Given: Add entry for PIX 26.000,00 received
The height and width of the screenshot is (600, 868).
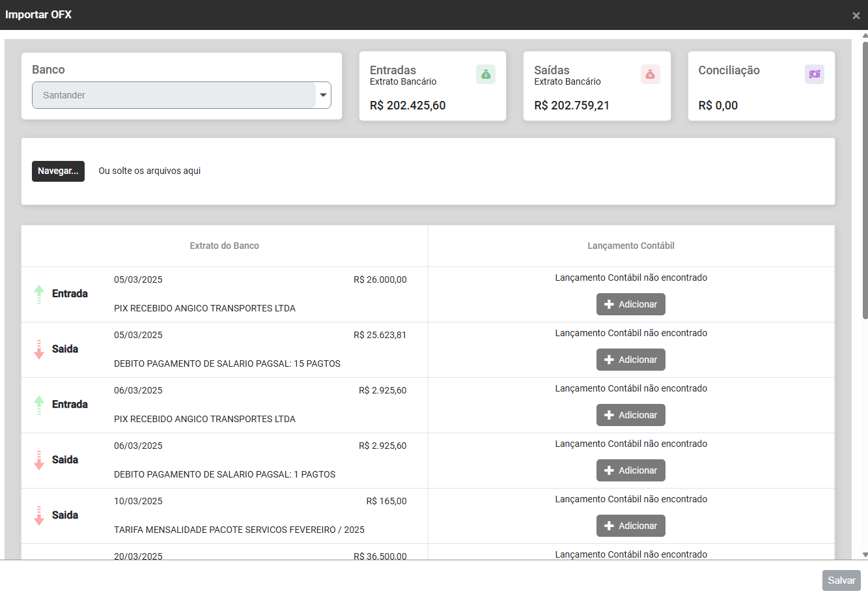Looking at the screenshot, I should click(x=630, y=304).
